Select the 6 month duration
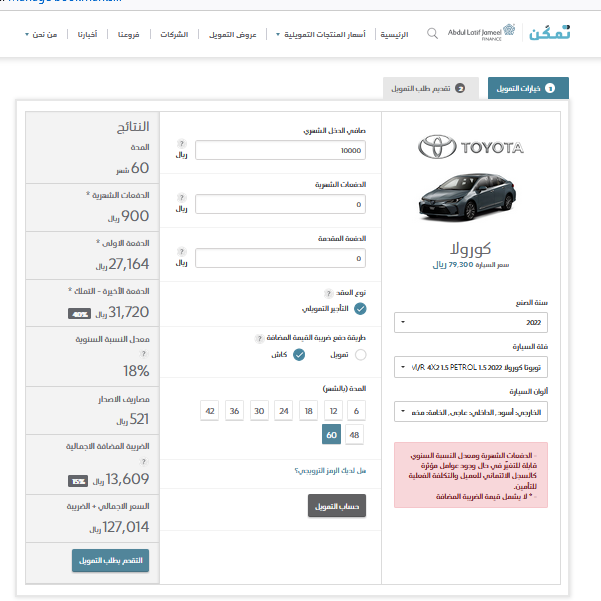 point(356,411)
